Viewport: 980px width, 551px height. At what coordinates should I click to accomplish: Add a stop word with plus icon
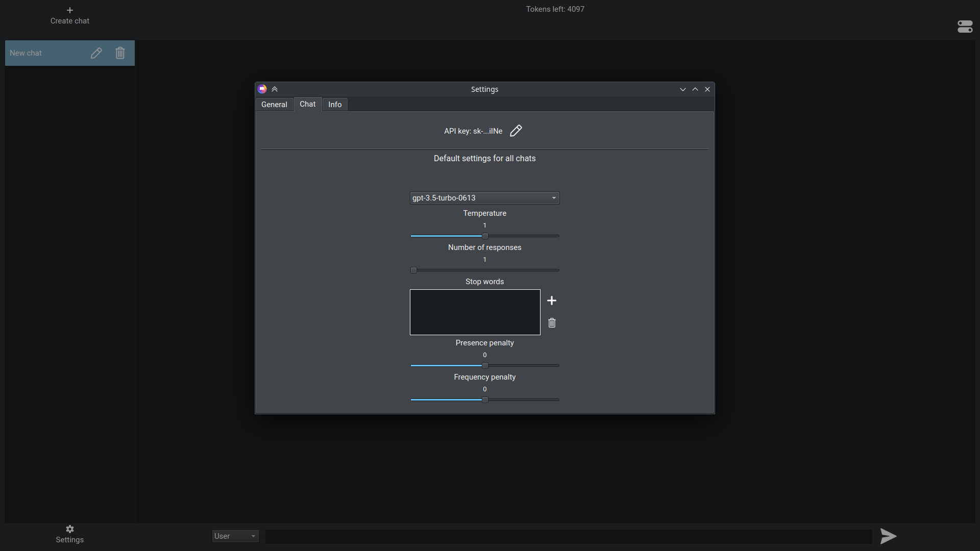[x=552, y=300]
